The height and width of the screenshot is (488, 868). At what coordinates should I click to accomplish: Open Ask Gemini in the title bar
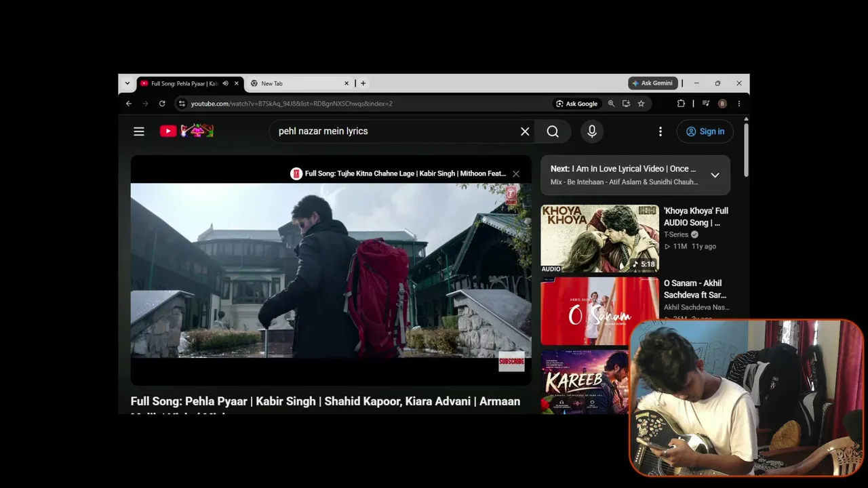652,83
